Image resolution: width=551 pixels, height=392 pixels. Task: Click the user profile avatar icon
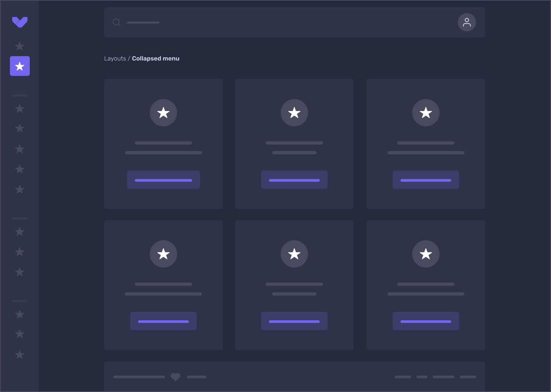(x=467, y=22)
